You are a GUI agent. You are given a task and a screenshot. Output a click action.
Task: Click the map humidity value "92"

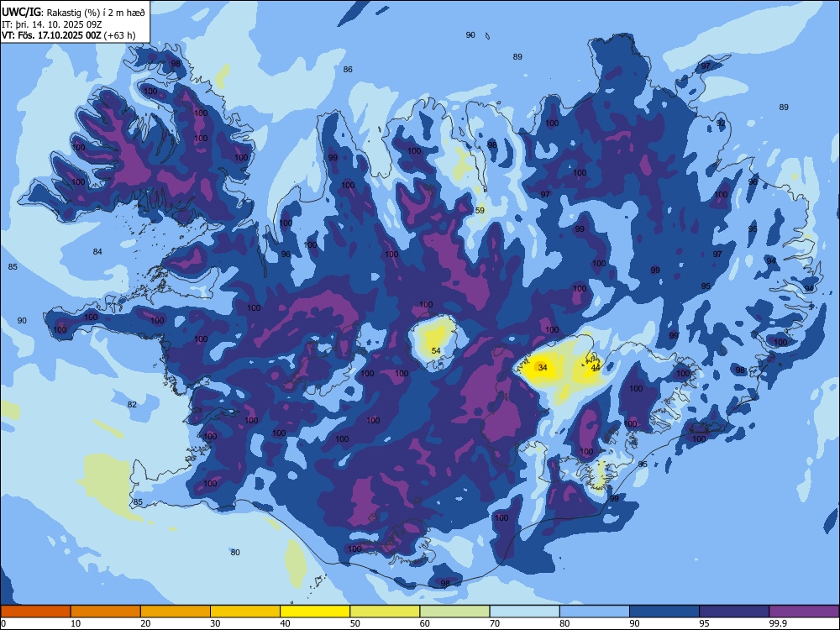click(x=721, y=123)
